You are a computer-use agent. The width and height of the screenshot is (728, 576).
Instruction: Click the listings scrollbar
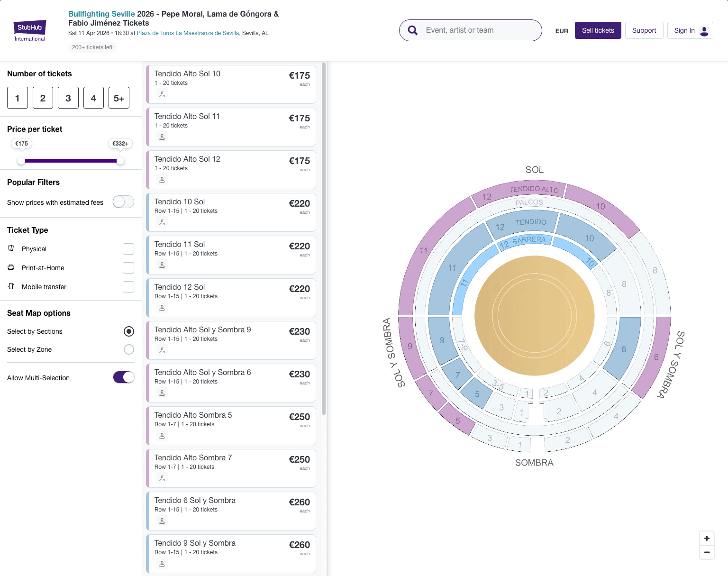[324, 238]
